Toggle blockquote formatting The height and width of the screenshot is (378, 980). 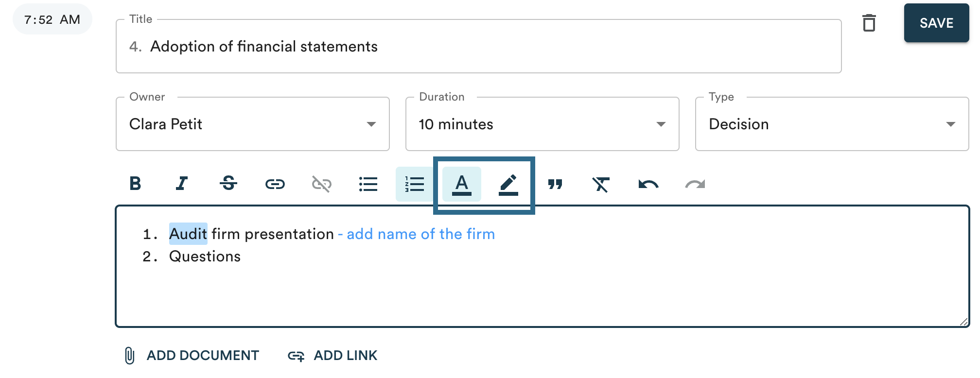pyautogui.click(x=555, y=184)
